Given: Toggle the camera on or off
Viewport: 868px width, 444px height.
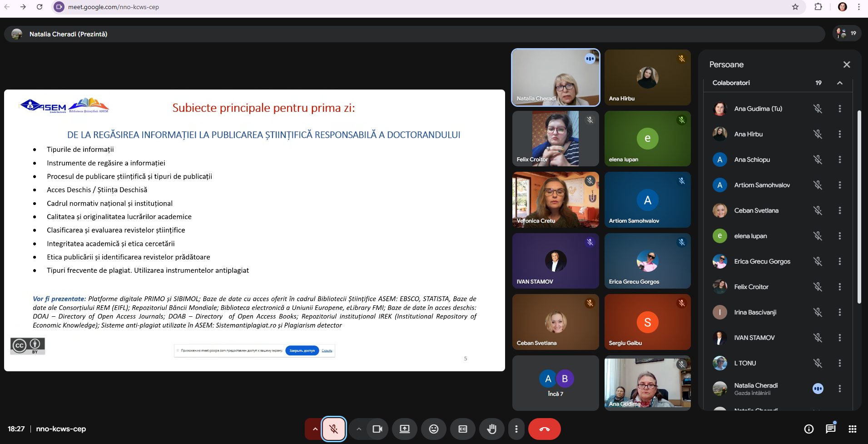Looking at the screenshot, I should pos(377,429).
